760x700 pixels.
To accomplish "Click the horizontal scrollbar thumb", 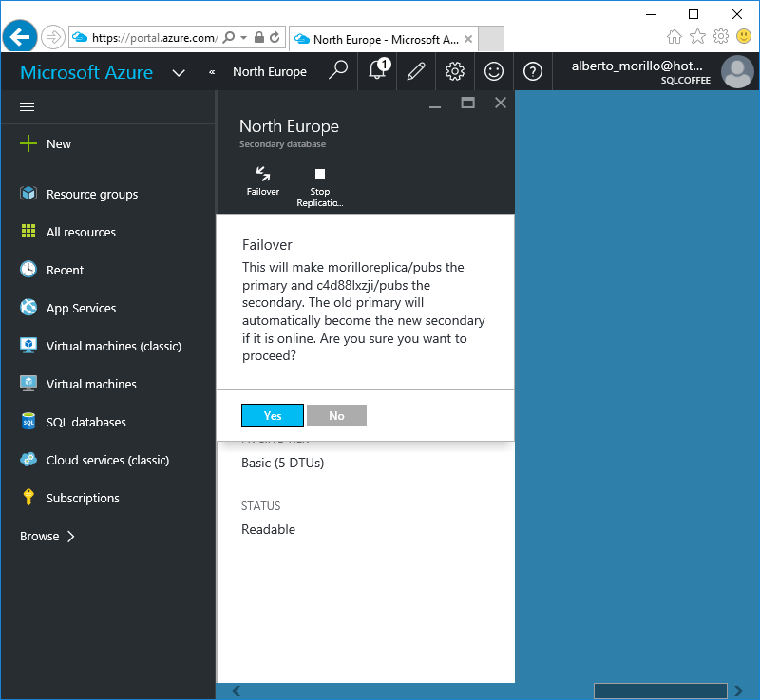I will click(x=660, y=691).
